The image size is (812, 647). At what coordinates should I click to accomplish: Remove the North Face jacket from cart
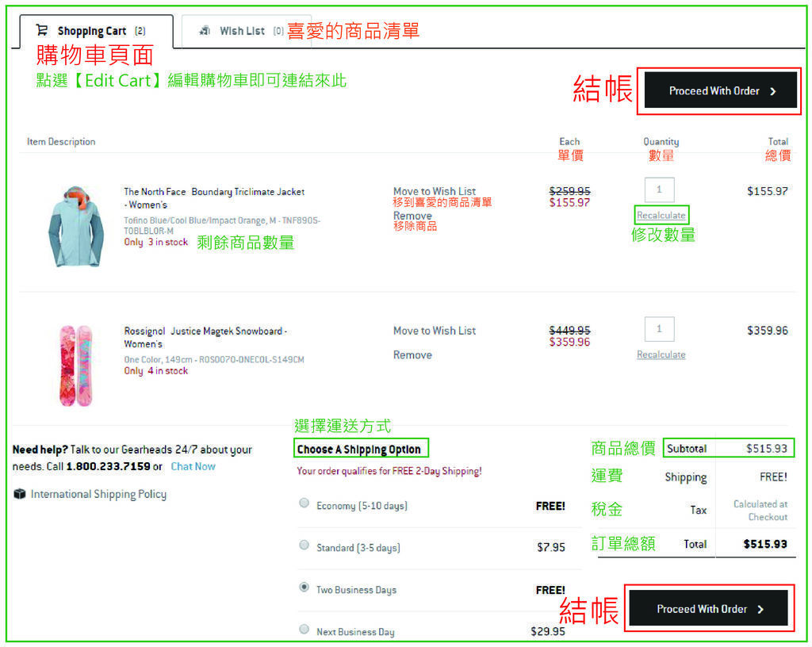pos(412,216)
